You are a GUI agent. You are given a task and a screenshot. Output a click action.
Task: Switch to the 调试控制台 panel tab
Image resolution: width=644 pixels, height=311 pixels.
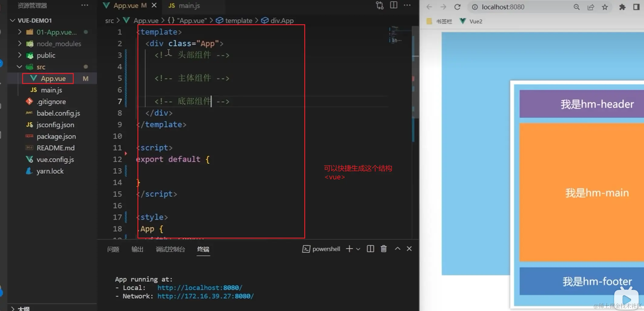click(170, 249)
